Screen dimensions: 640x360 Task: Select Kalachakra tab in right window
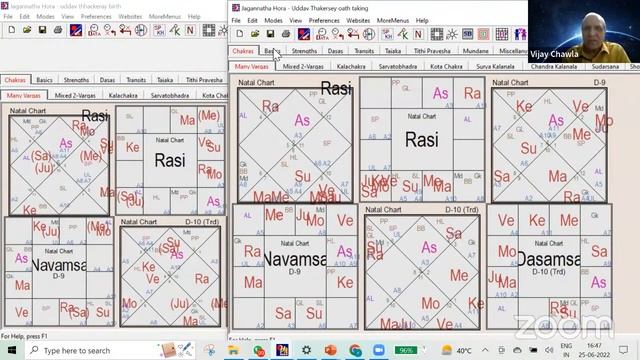click(351, 66)
